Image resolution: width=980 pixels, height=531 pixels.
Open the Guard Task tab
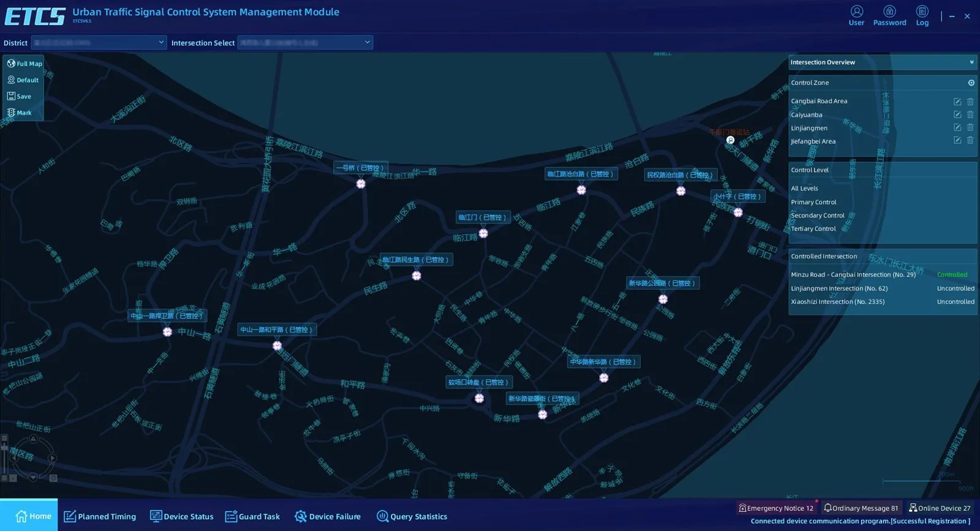(x=252, y=516)
